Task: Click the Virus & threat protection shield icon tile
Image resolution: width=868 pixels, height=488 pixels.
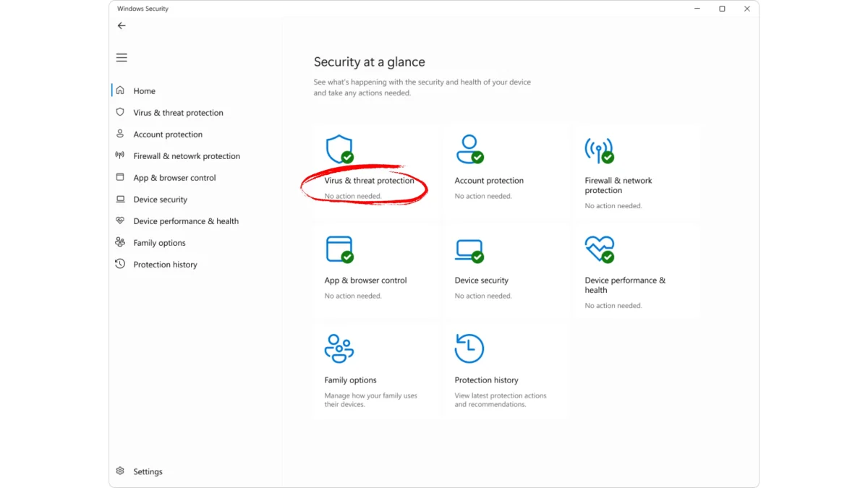Action: [339, 150]
